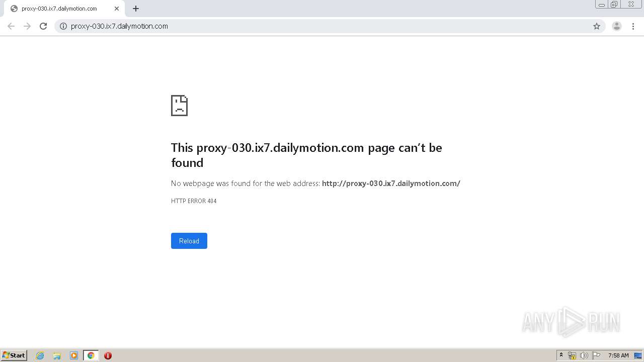Viewport: 644px width, 362px height.
Task: Open Chrome's three-dot menu
Action: point(633,26)
